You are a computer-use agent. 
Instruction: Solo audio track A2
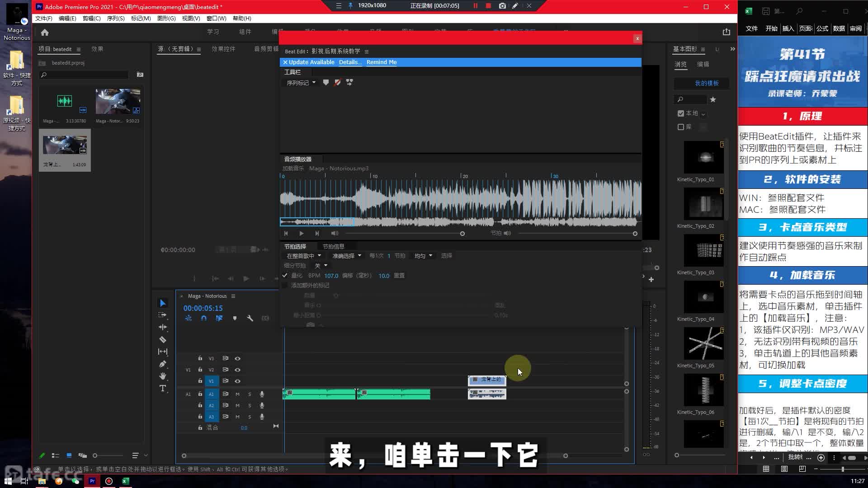(250, 405)
